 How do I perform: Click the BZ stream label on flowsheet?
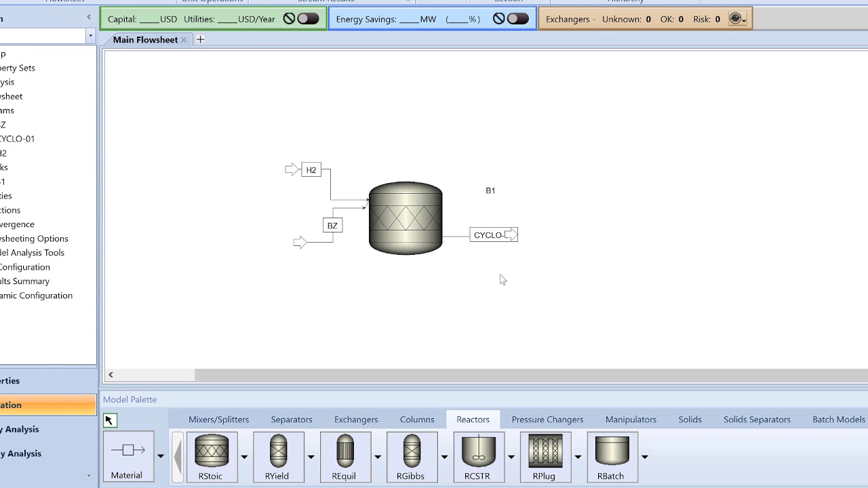click(x=332, y=226)
